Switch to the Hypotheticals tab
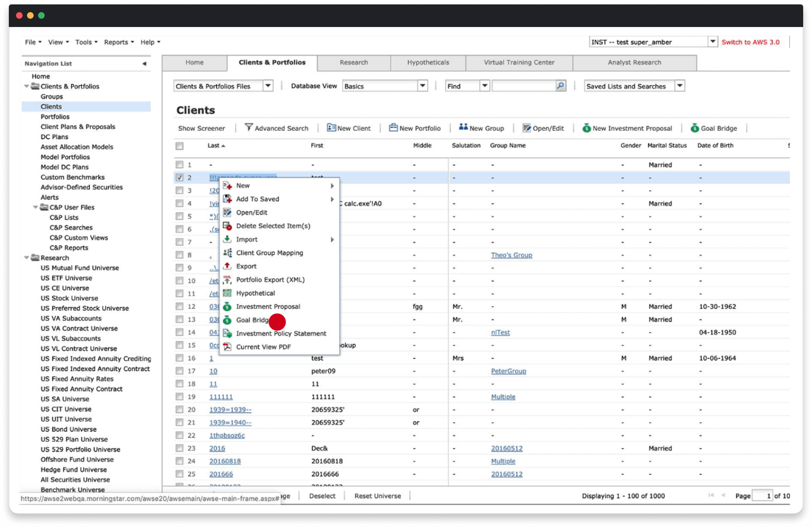 428,63
